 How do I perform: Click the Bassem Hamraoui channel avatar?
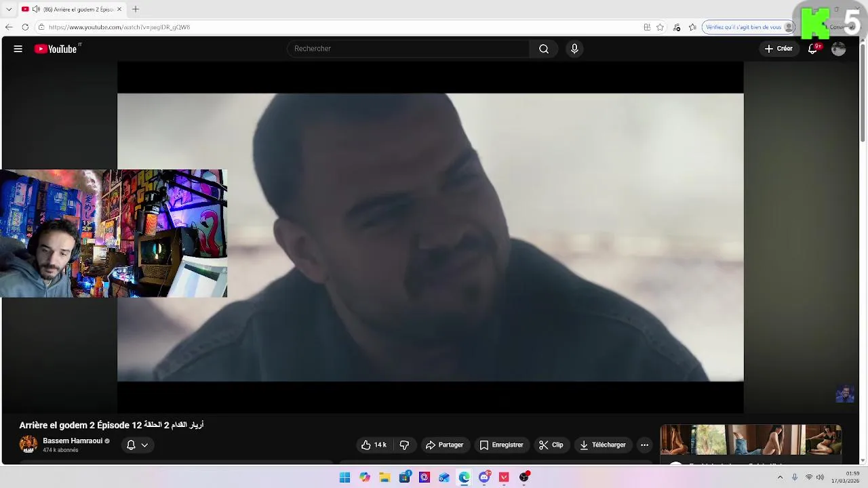click(x=28, y=445)
